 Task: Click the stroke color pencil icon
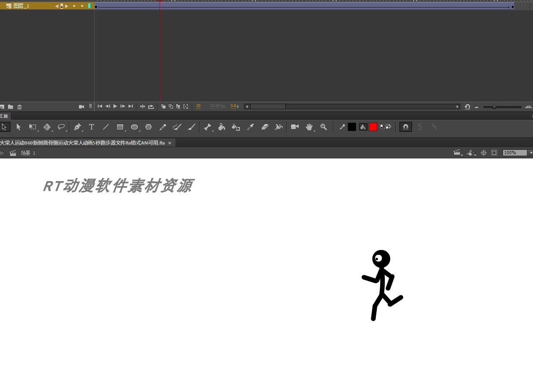(x=342, y=127)
